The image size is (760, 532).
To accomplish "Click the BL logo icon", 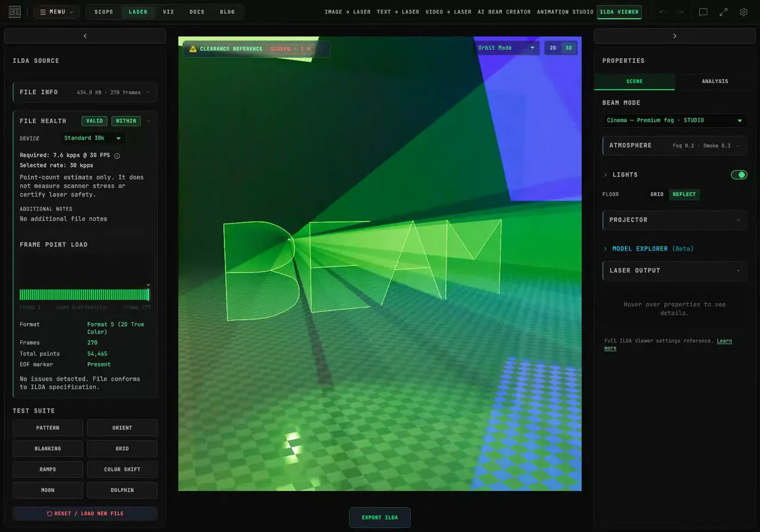I will coord(15,12).
